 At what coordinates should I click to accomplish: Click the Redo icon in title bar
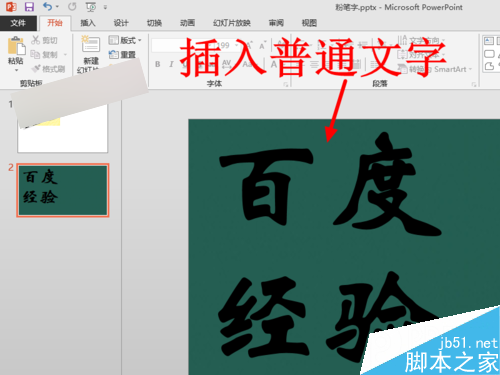[72, 6]
